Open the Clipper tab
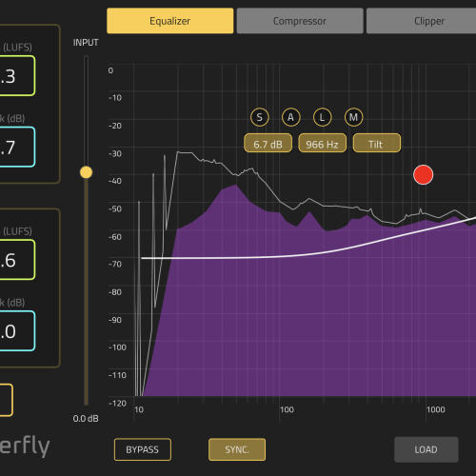476x476 pixels. [x=422, y=21]
